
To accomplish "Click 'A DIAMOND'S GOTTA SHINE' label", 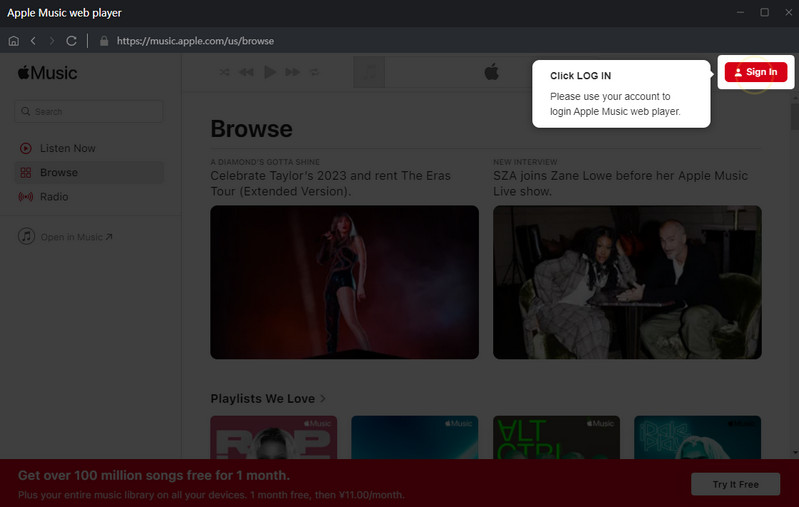I will pyautogui.click(x=265, y=162).
